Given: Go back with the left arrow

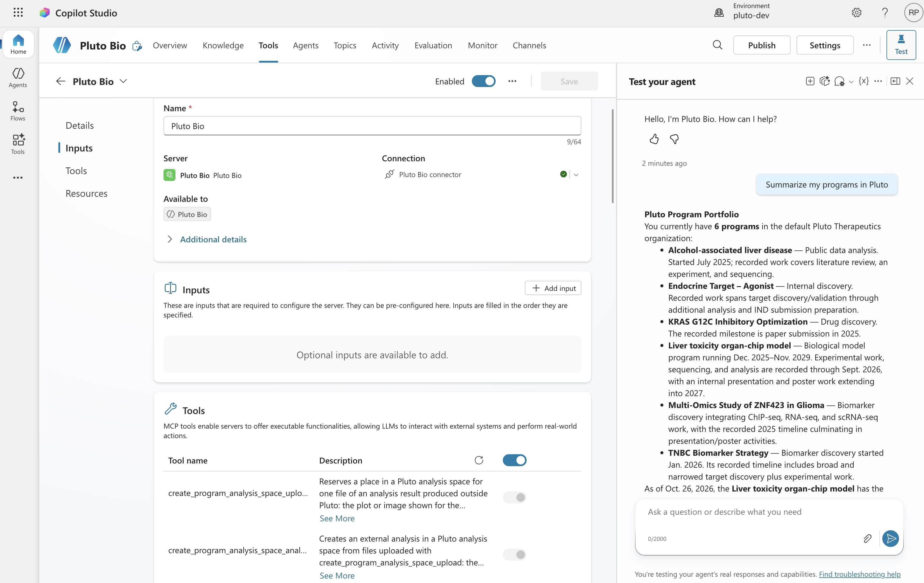Looking at the screenshot, I should pyautogui.click(x=61, y=81).
